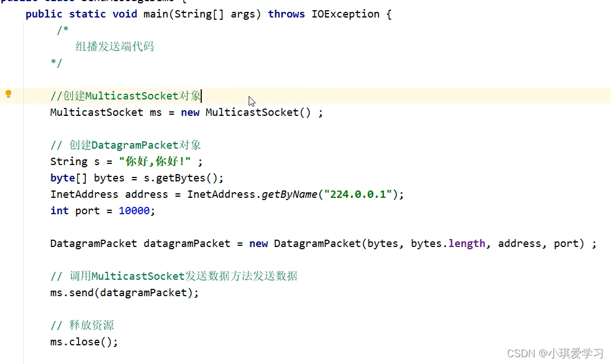Click comment '//创建MulticastSocket对象'
Viewport: 611px width, 364px height.
[125, 96]
